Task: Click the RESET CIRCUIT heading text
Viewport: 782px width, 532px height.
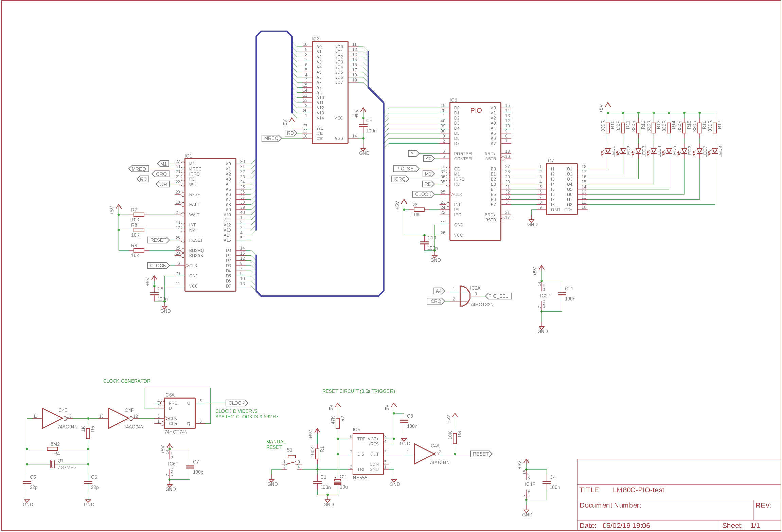Action: [x=358, y=391]
